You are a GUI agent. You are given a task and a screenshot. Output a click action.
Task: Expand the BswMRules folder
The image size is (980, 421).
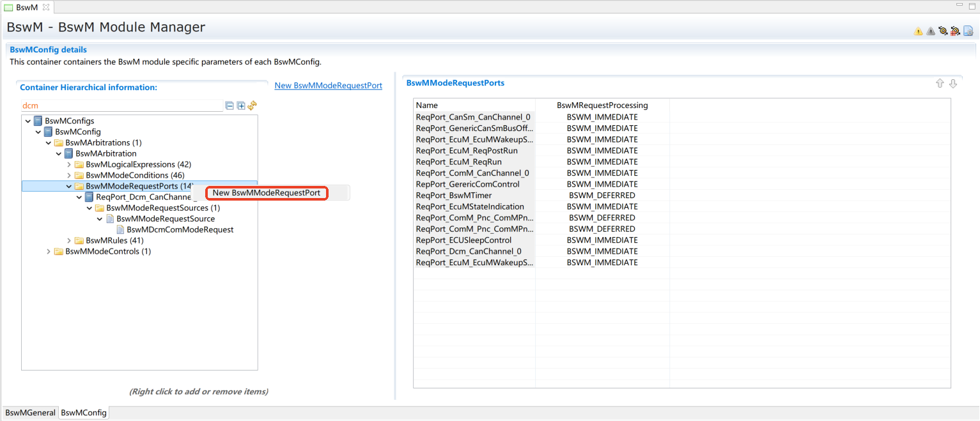69,241
